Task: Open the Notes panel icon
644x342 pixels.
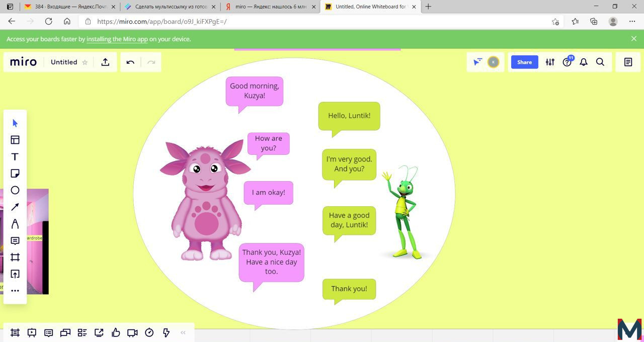Action: tap(628, 62)
